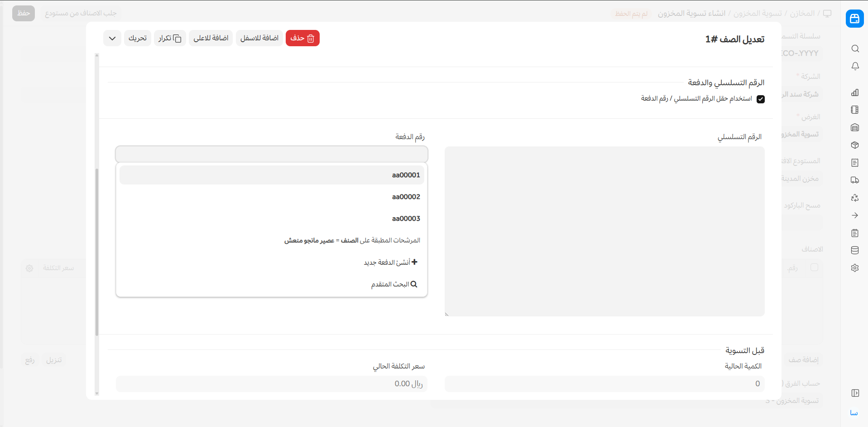This screenshot has width=868, height=427.
Task: Click the recycle icon in sidebar
Action: (855, 198)
